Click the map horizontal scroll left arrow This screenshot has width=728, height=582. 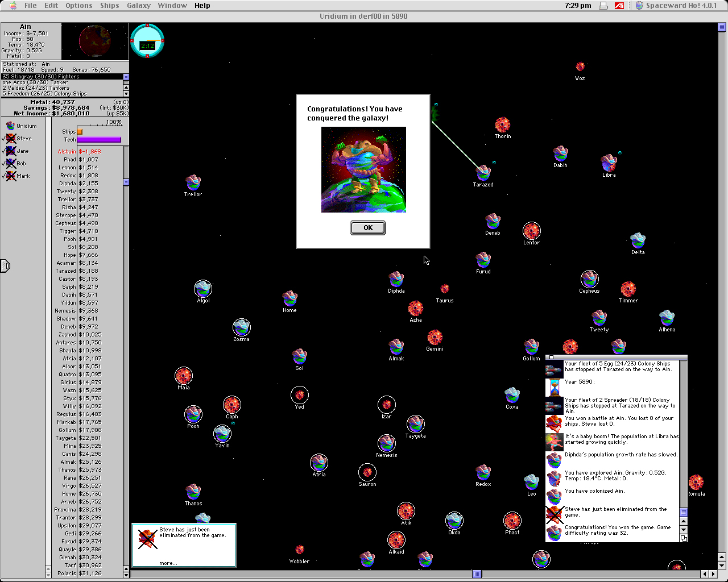point(705,574)
